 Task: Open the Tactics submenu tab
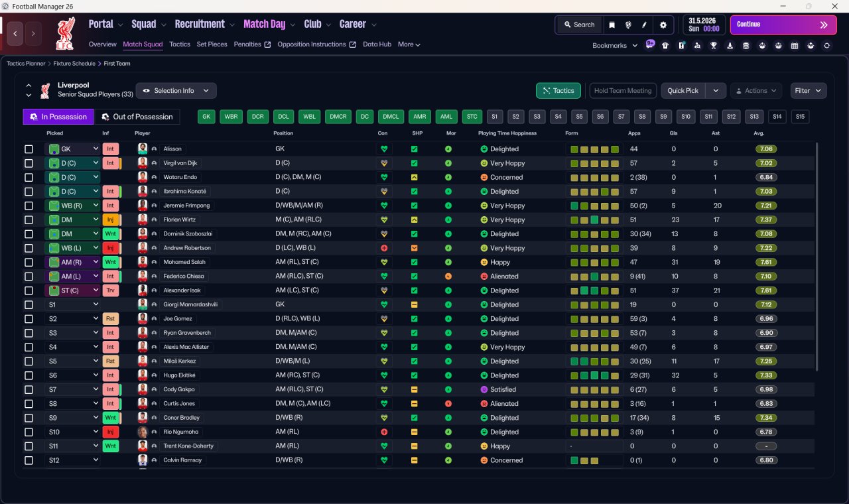[x=180, y=44]
